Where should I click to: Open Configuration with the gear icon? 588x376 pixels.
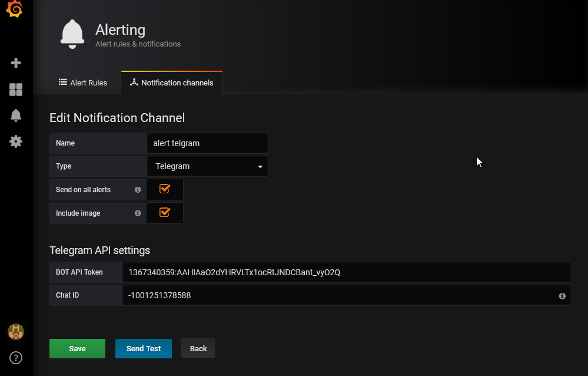coord(16,141)
